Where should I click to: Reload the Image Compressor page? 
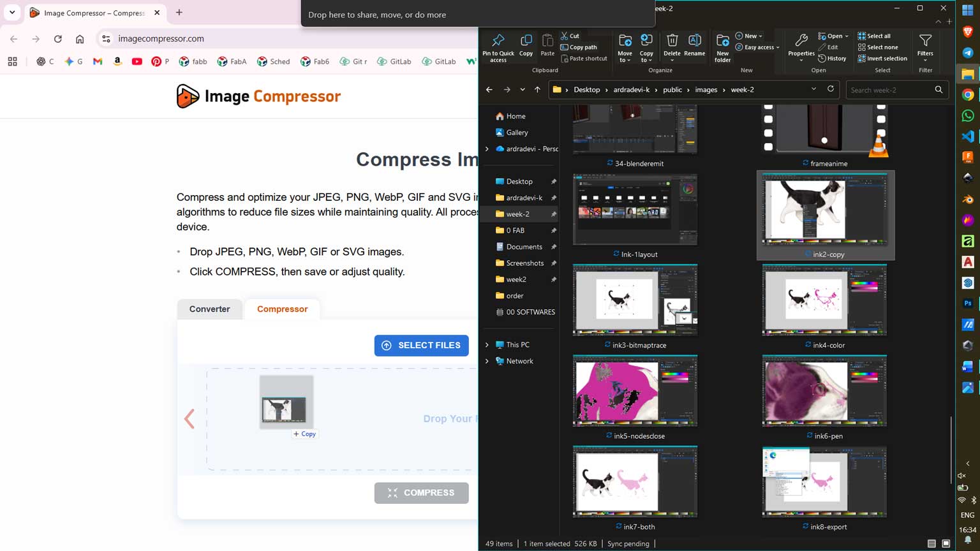coord(57,38)
